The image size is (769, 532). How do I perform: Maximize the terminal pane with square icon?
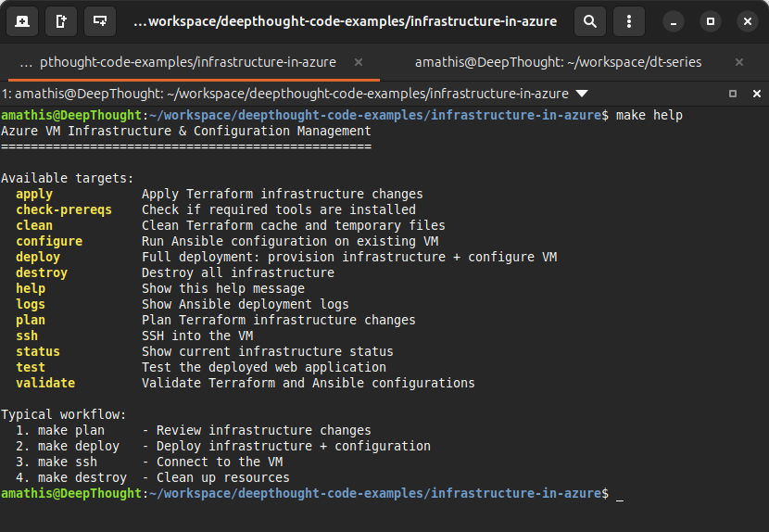pos(733,94)
